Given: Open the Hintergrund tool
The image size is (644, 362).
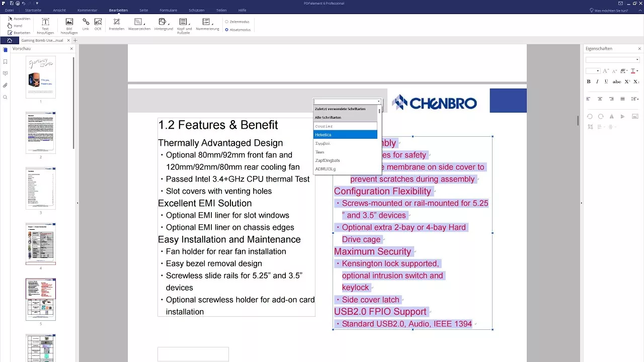Looking at the screenshot, I should (162, 22).
